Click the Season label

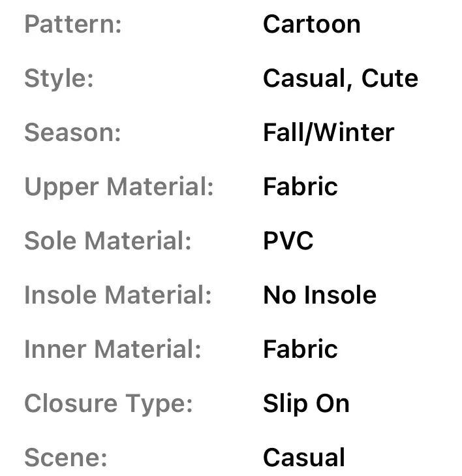point(72,133)
